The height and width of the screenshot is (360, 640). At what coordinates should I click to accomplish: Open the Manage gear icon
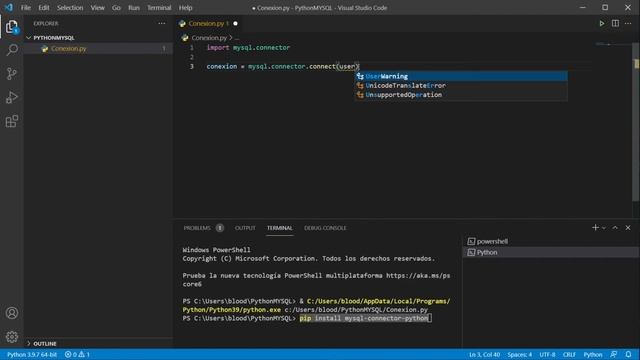12,337
